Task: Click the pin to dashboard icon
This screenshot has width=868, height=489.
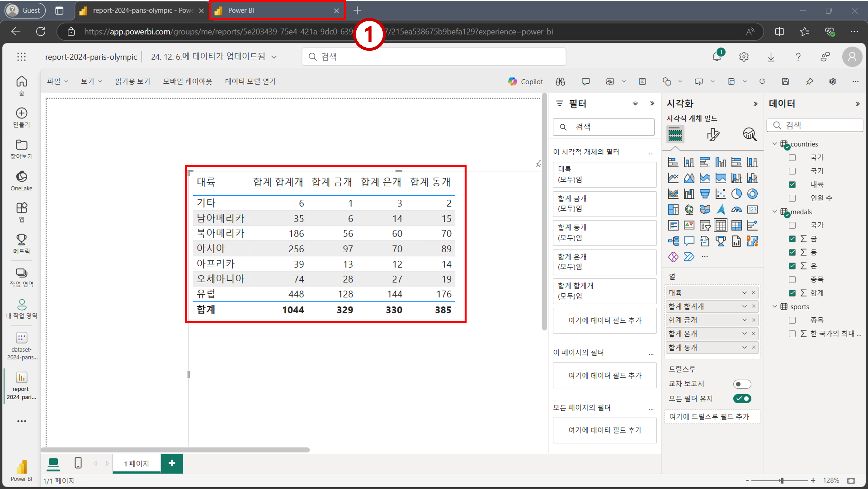Action: [x=809, y=81]
